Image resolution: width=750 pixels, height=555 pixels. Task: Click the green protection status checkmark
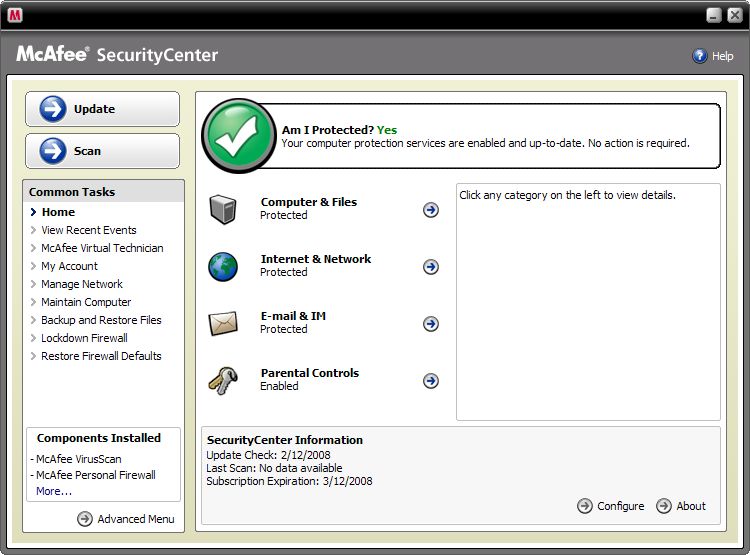click(238, 136)
